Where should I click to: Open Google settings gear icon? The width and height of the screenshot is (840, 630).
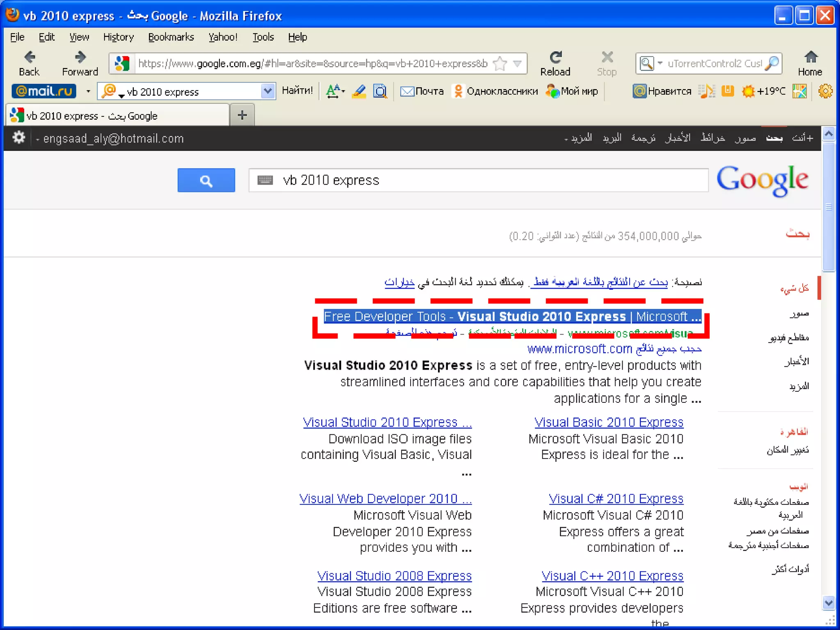click(x=18, y=138)
